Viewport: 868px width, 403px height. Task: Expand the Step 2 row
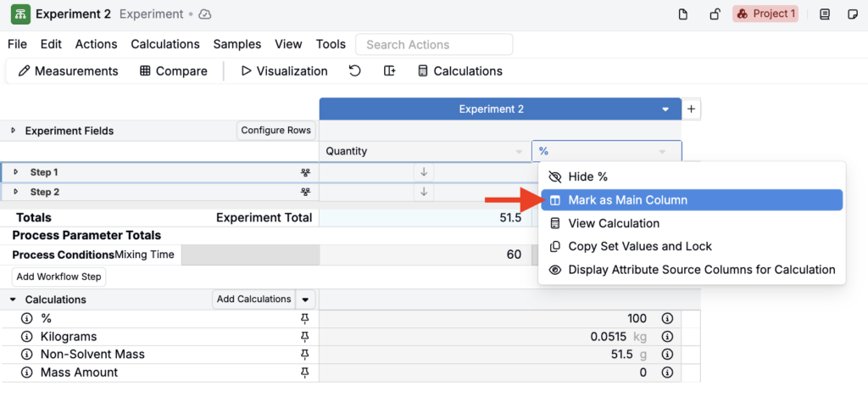[x=15, y=192]
